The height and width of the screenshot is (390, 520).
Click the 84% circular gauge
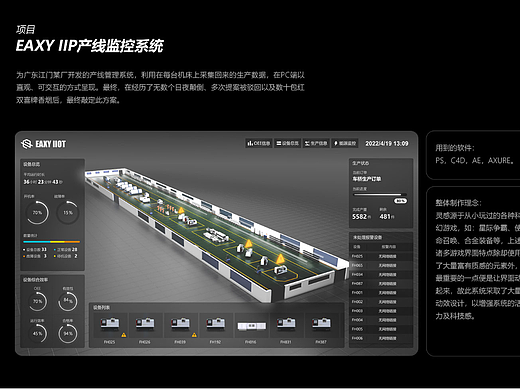[x=68, y=301]
